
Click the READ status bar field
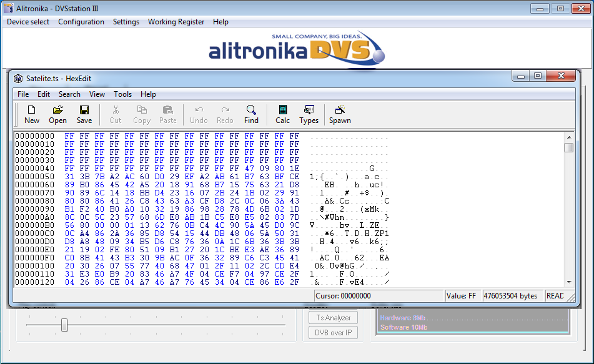click(x=555, y=296)
